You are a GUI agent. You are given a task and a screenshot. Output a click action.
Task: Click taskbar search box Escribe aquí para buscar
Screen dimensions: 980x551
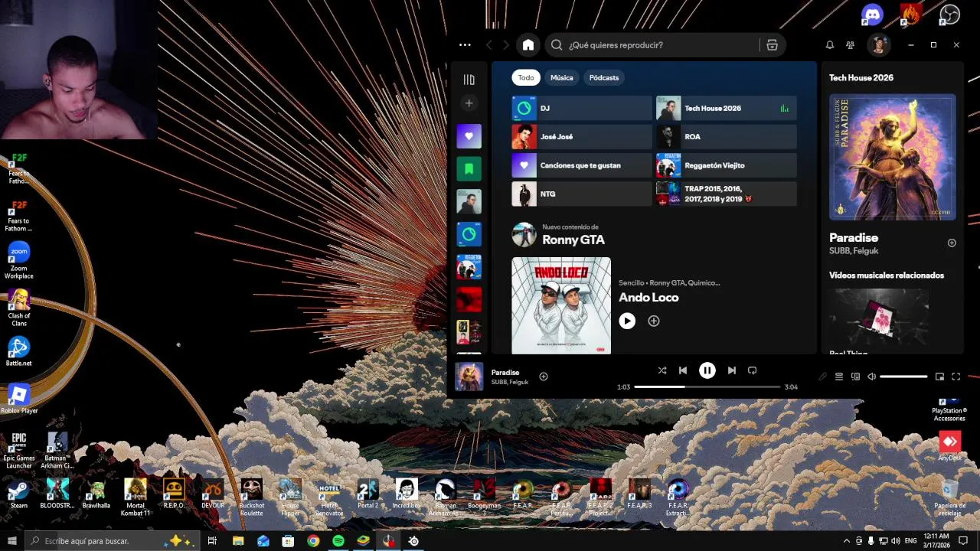[x=113, y=541]
